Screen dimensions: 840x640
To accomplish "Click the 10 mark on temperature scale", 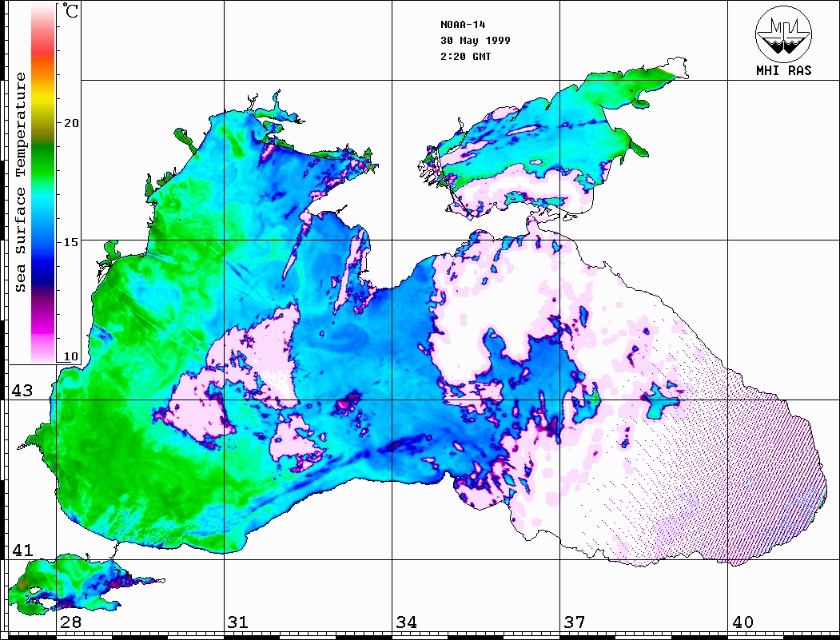I will [x=72, y=356].
